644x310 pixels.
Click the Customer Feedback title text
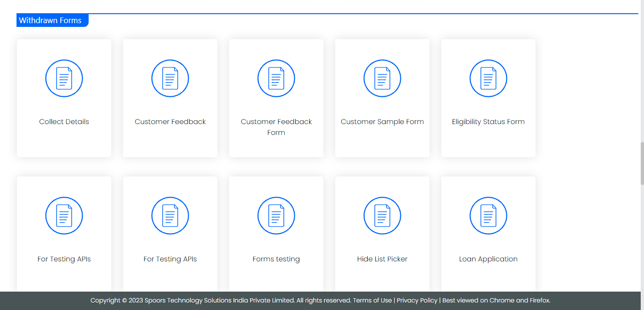[x=170, y=122]
